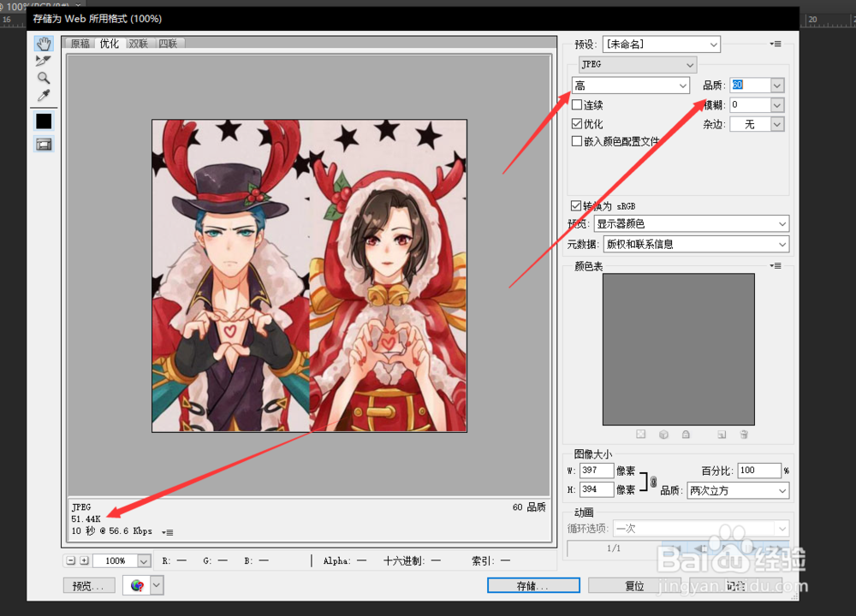
Task: Switch to the 原稿 tab
Action: pyautogui.click(x=80, y=43)
